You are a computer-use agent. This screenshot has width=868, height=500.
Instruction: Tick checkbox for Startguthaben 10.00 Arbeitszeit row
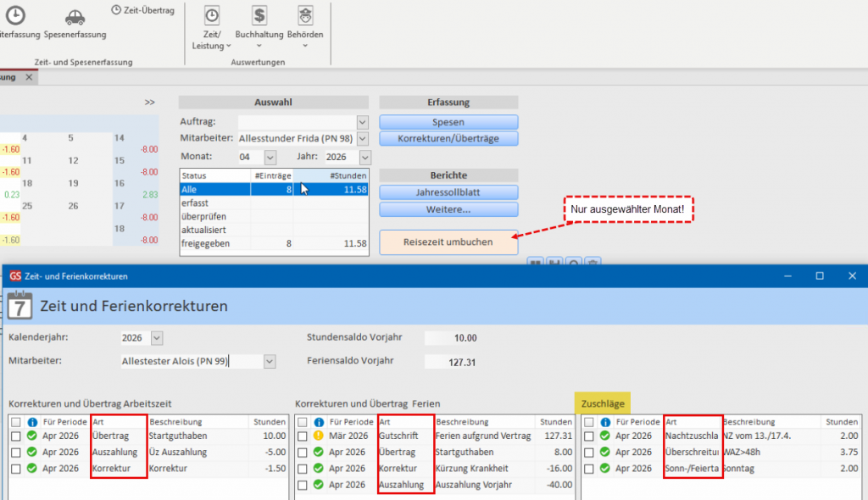tap(17, 436)
